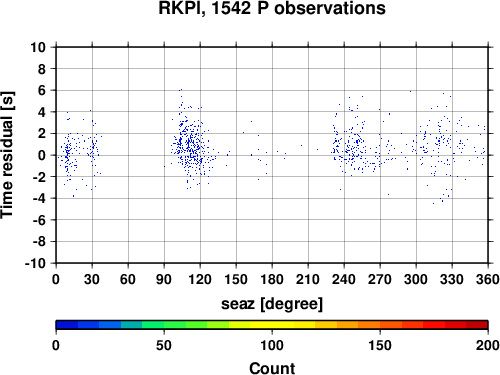This screenshot has width=500, height=375.
Task: Click the x-axis tick label 90
Action: click(164, 279)
